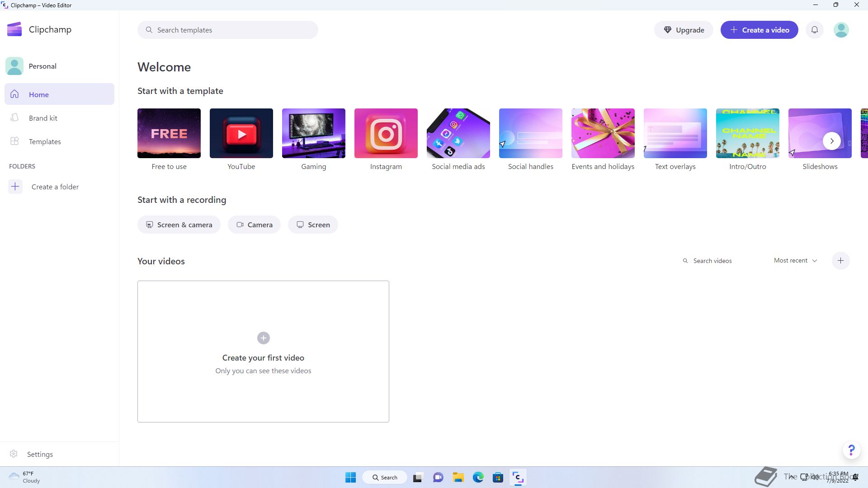
Task: Open the YouTube template category
Action: click(x=241, y=139)
